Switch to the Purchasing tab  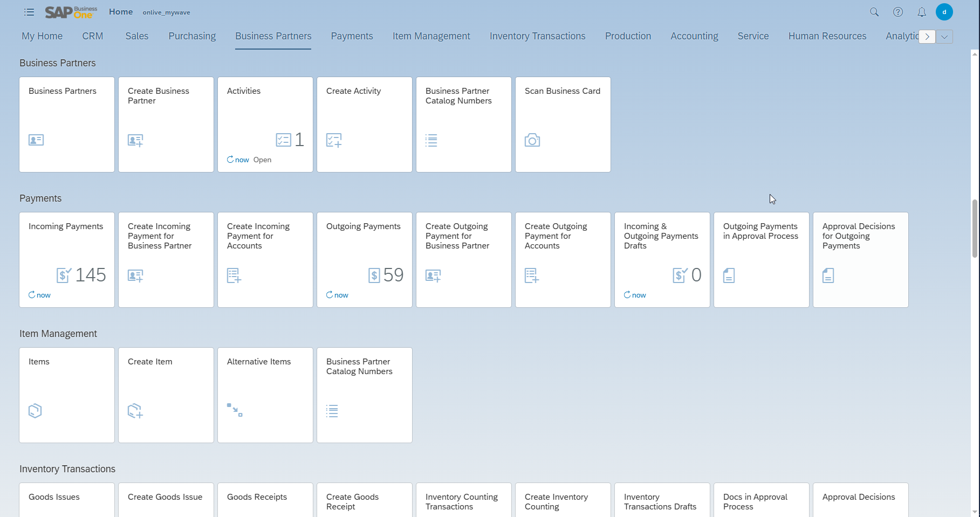(x=192, y=36)
